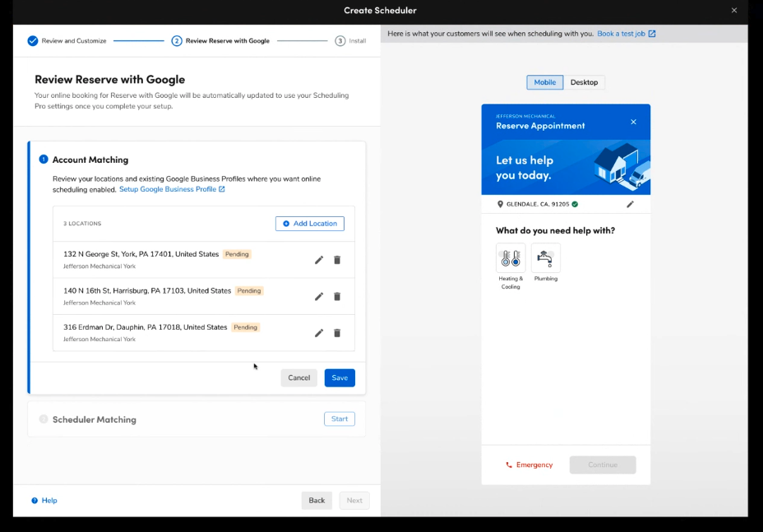The width and height of the screenshot is (763, 532).
Task: Click the Emergency phone toggle option
Action: tap(529, 465)
